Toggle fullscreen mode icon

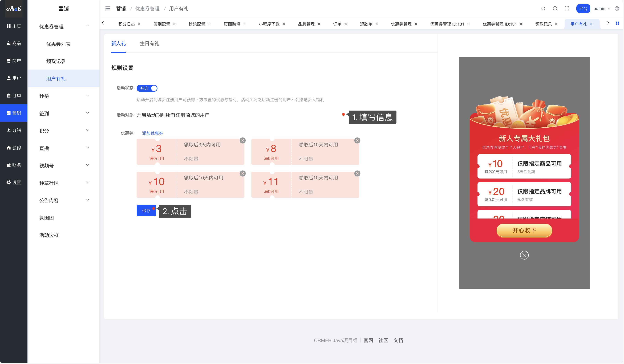pyautogui.click(x=567, y=8)
